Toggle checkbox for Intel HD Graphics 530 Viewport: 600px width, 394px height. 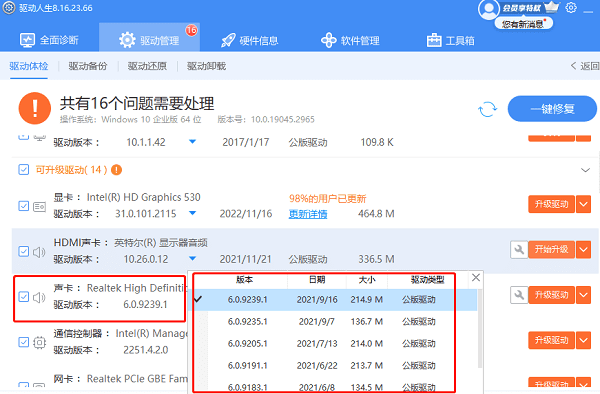tap(24, 206)
